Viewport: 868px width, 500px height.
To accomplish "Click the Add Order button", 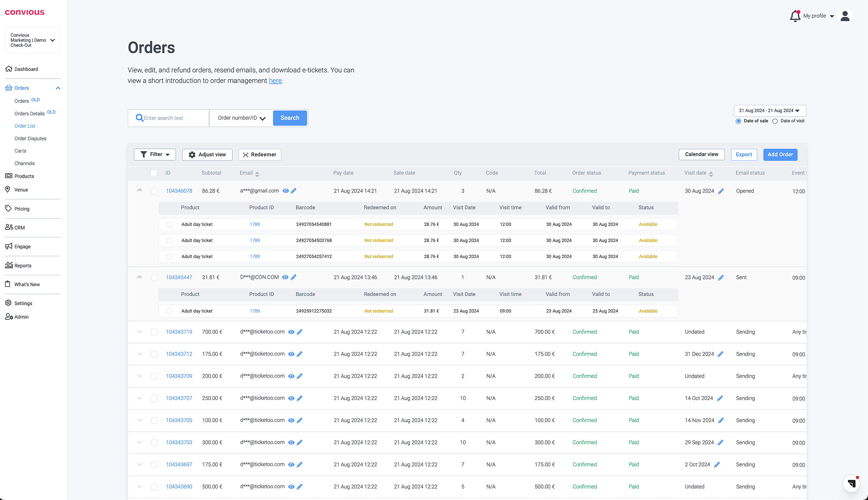I will coord(780,155).
